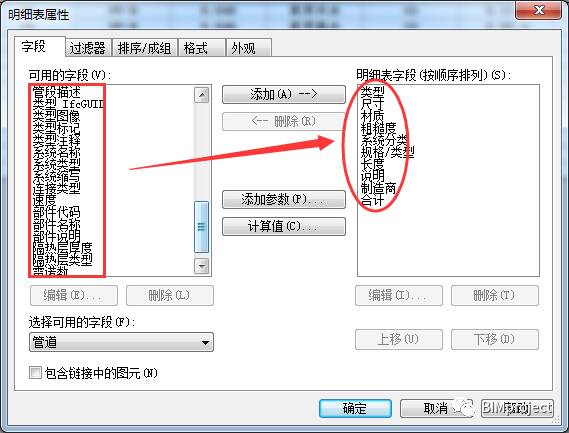Click the 取消 button
569x433 pixels.
point(435,408)
